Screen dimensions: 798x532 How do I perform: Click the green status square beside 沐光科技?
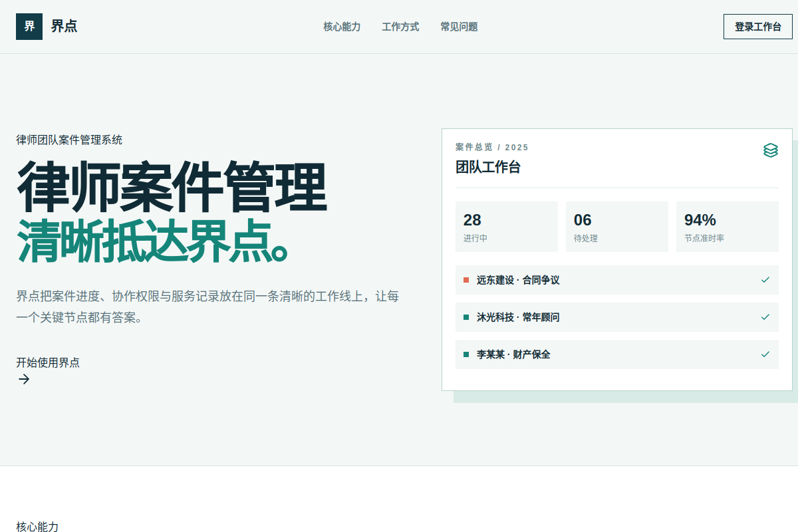(x=466, y=317)
